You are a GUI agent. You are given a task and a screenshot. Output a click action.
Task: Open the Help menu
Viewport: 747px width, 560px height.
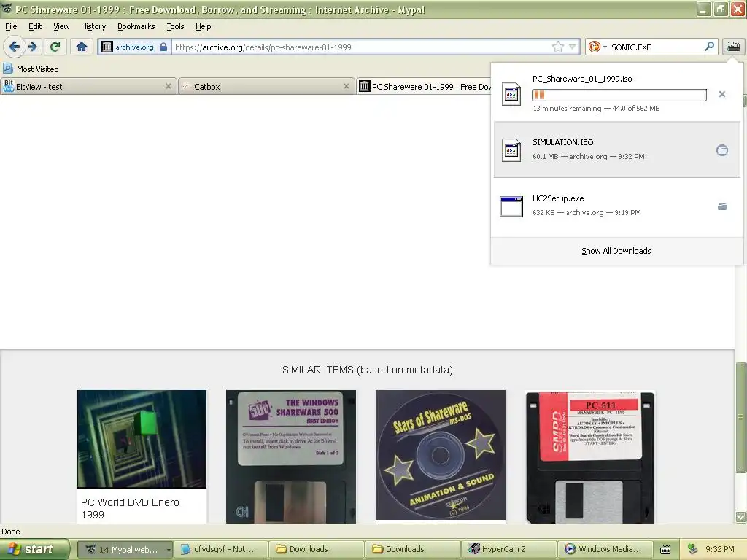[203, 26]
